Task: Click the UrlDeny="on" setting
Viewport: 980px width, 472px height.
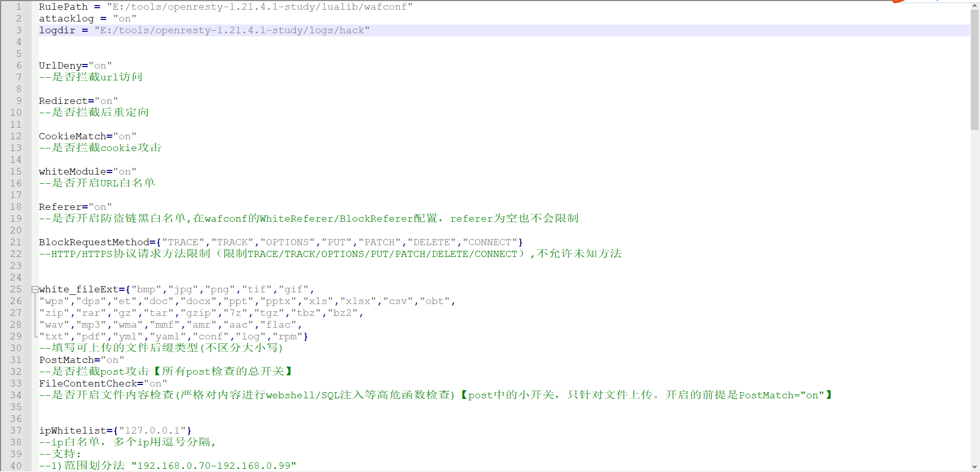Action: 75,66
